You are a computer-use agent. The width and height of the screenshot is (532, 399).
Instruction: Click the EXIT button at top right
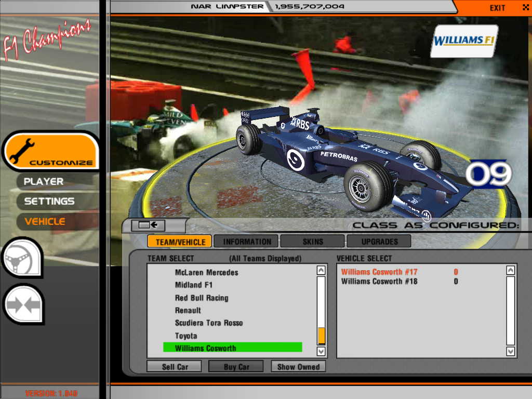pyautogui.click(x=498, y=7)
